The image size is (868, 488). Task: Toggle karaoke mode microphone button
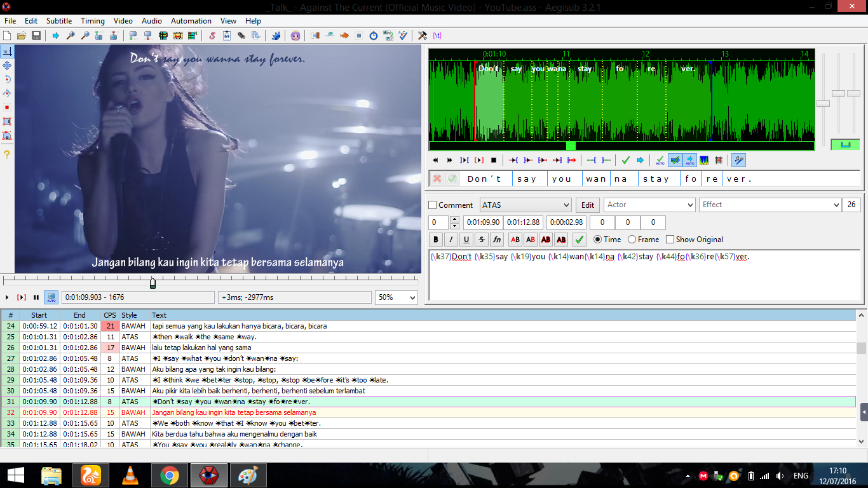click(738, 160)
